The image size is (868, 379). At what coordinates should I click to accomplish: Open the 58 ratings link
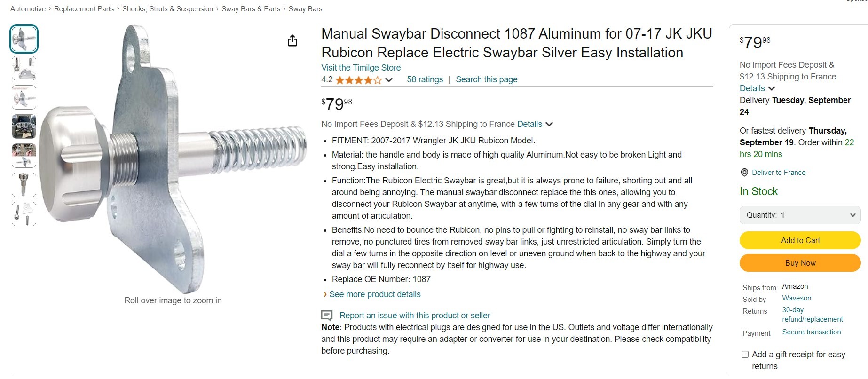425,79
